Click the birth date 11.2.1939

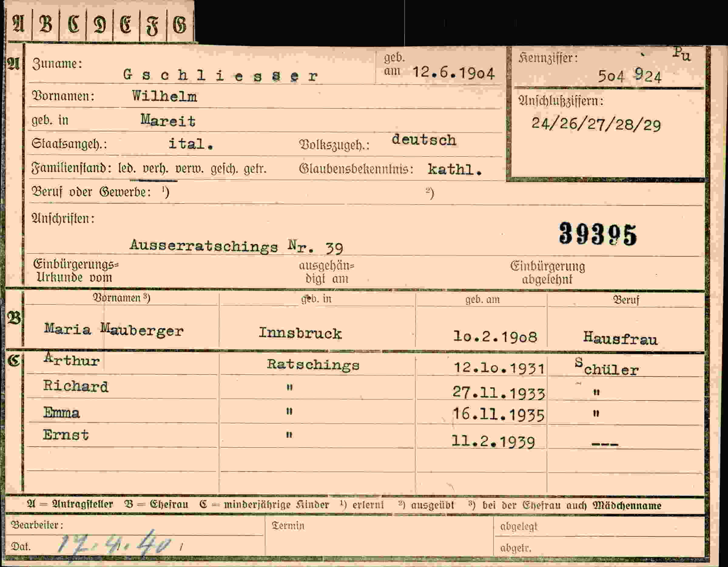(x=493, y=442)
